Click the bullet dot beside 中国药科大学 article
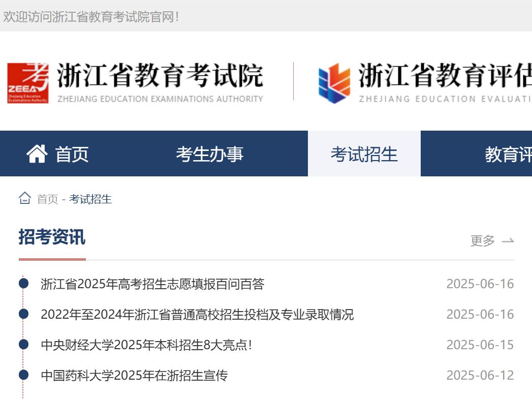The height and width of the screenshot is (399, 532). 24,375
